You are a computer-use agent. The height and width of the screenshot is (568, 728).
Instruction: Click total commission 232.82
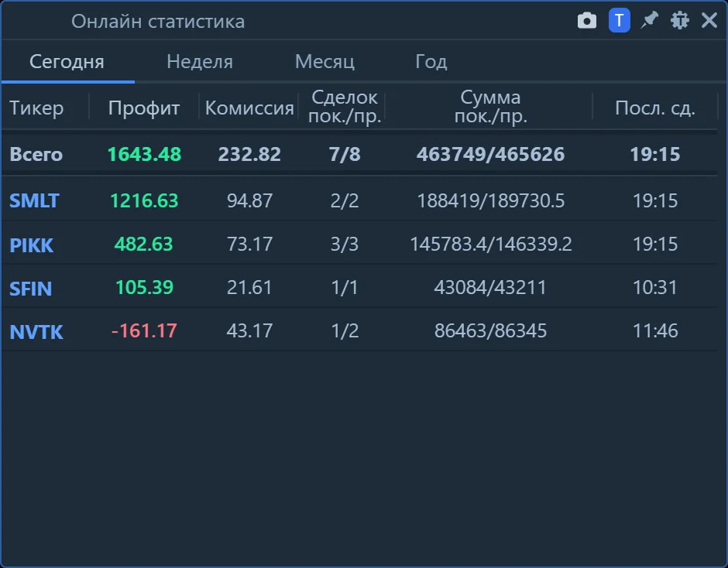click(x=249, y=155)
